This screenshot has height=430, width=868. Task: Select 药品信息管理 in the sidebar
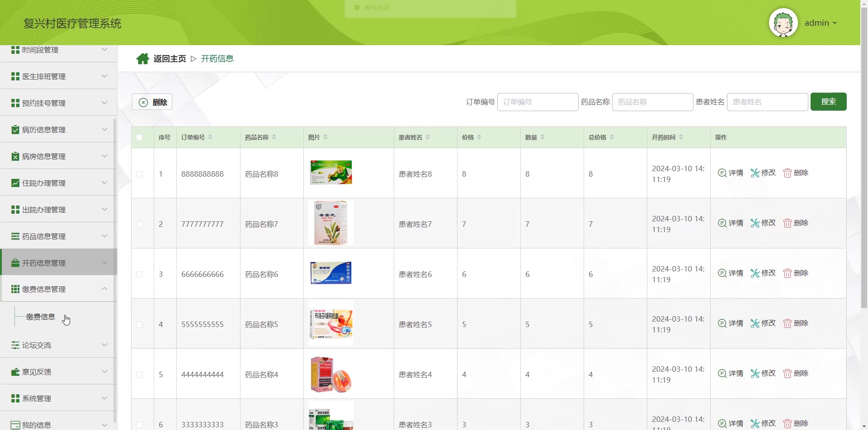point(59,236)
